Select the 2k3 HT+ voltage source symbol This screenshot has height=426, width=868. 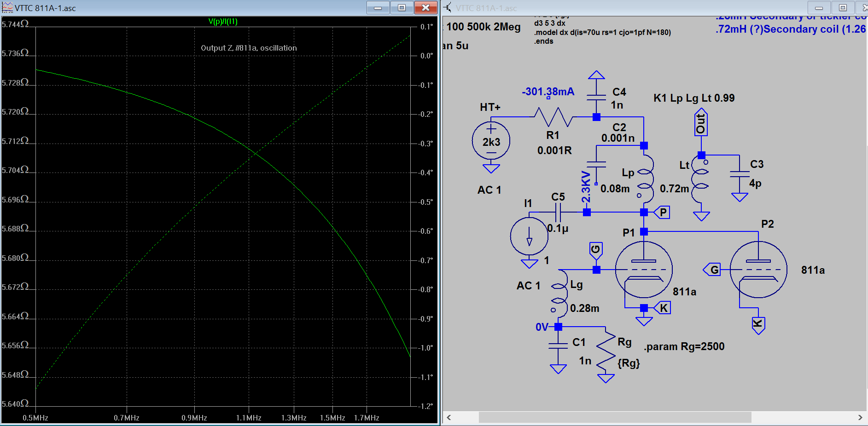[x=491, y=141]
